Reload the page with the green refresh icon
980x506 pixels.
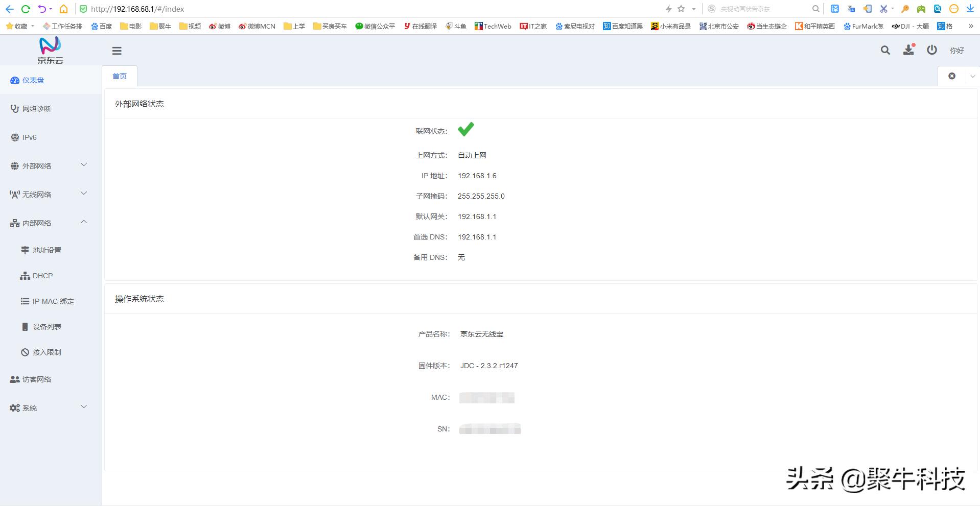[26, 9]
